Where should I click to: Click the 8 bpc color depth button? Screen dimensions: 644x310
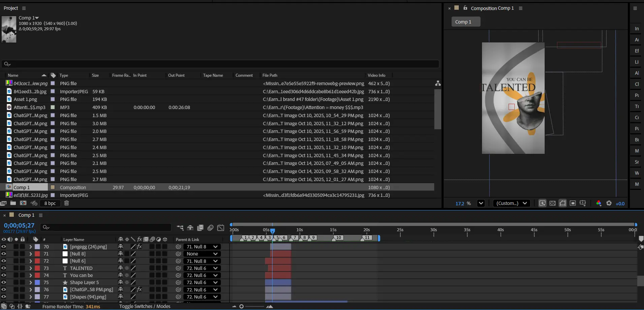[50, 203]
